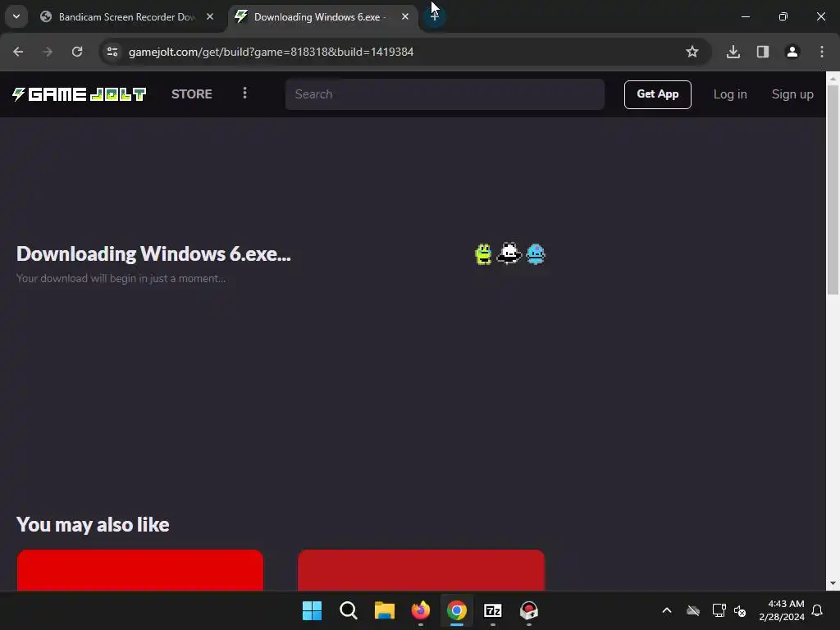Click the You may also like heading

pyautogui.click(x=93, y=524)
